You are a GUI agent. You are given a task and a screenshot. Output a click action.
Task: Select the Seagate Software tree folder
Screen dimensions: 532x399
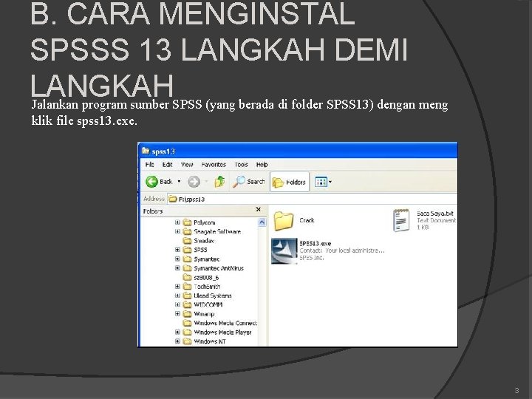pyautogui.click(x=212, y=232)
